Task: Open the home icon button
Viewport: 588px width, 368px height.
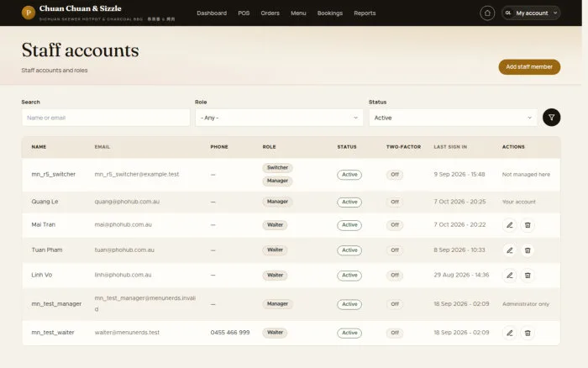Action: click(487, 13)
